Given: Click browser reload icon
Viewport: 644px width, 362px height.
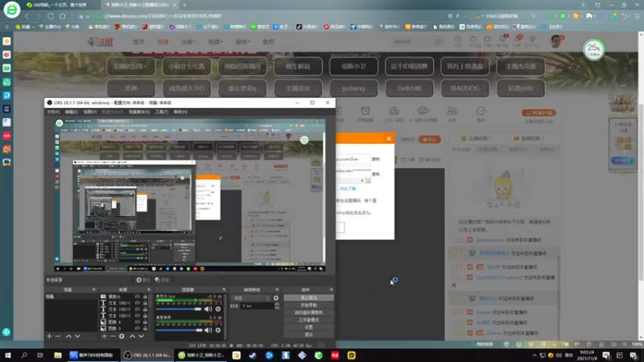Looking at the screenshot, I should pos(51,16).
